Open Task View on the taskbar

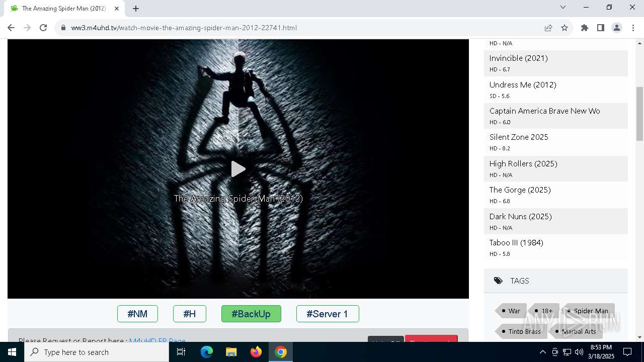coord(181,352)
